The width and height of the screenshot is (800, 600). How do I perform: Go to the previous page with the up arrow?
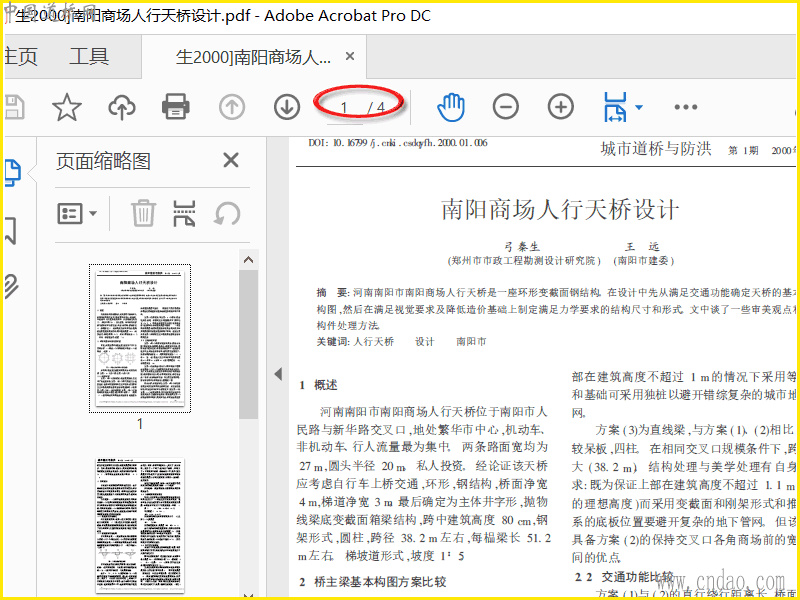(232, 107)
